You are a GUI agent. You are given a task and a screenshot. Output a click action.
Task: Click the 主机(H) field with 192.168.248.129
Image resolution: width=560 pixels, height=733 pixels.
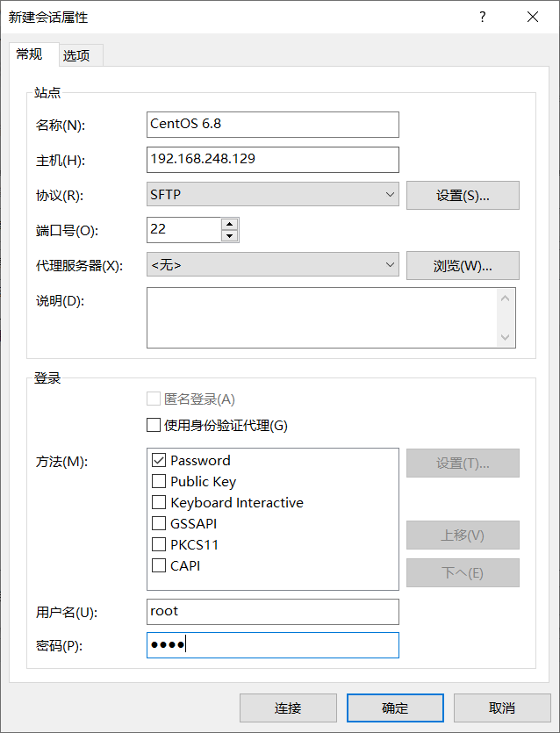(x=272, y=160)
